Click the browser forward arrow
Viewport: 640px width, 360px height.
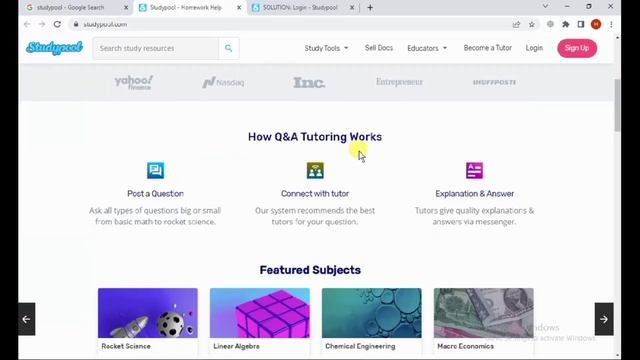click(x=42, y=24)
